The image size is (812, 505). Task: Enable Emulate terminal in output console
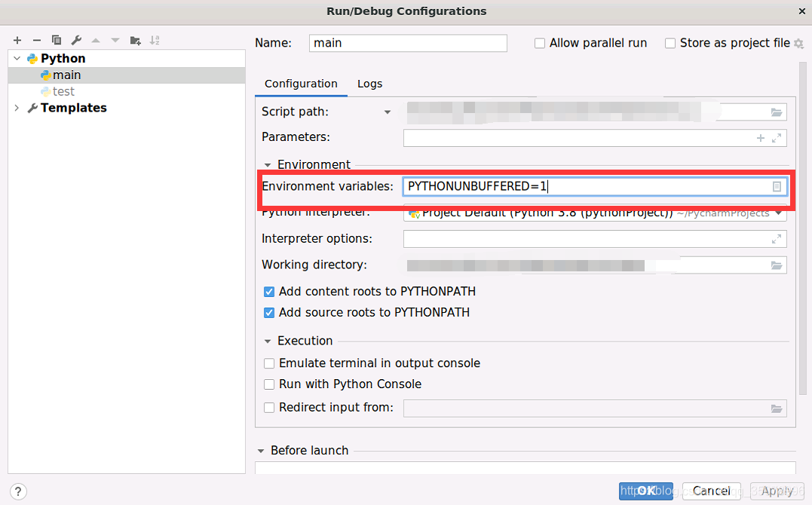pyautogui.click(x=268, y=363)
